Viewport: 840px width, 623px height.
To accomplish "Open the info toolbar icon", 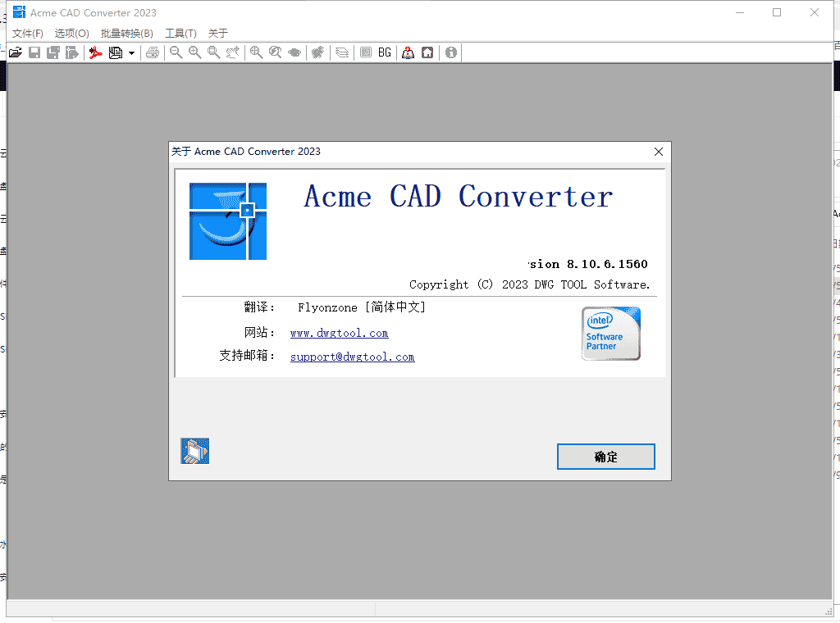I will click(x=450, y=52).
